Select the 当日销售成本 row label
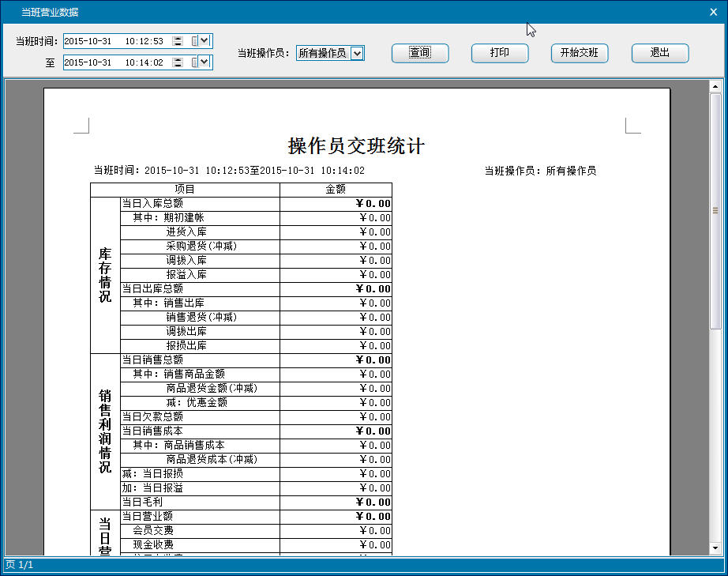Image resolution: width=728 pixels, height=576 pixels. pyautogui.click(x=152, y=431)
